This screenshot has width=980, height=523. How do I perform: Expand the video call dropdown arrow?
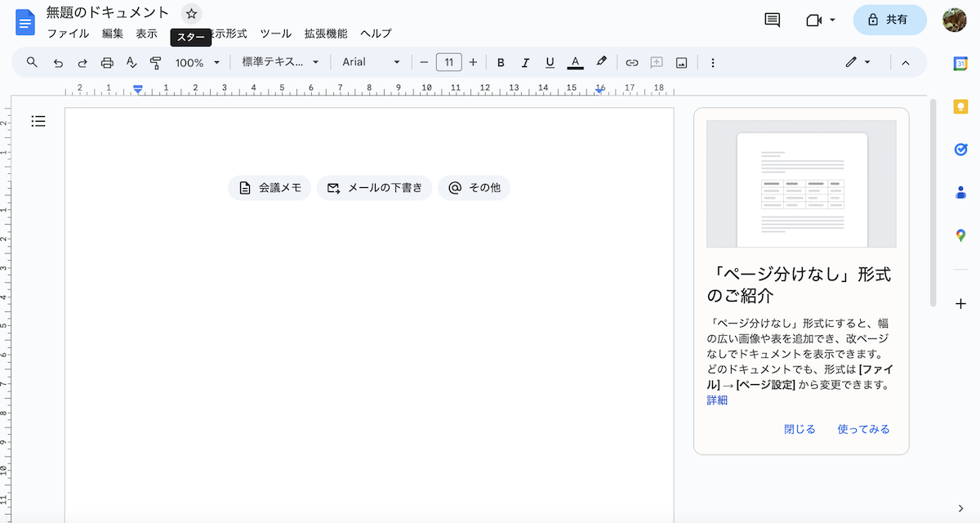(x=832, y=20)
